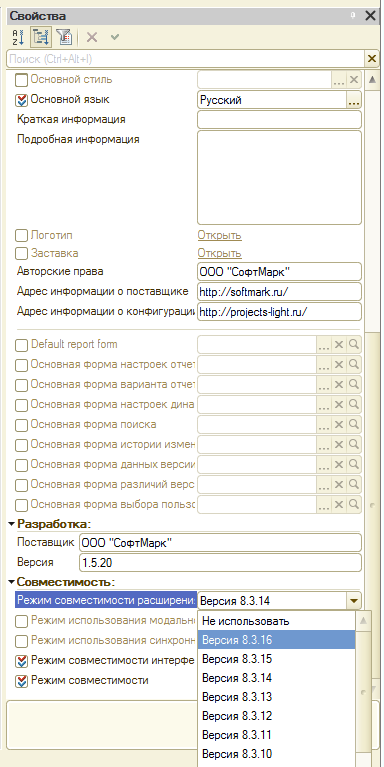Image resolution: width=384 pixels, height=767 pixels.
Task: Edit the Подробная информация text area
Action: coord(279,178)
